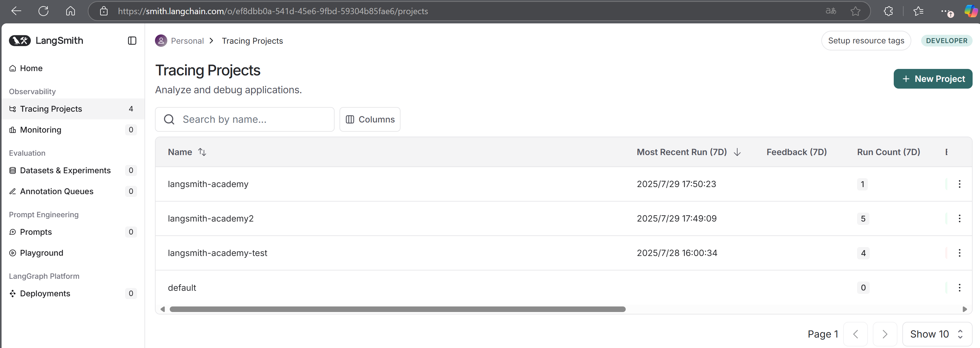
Task: Click the LangSmith logo
Action: pyautogui.click(x=46, y=41)
